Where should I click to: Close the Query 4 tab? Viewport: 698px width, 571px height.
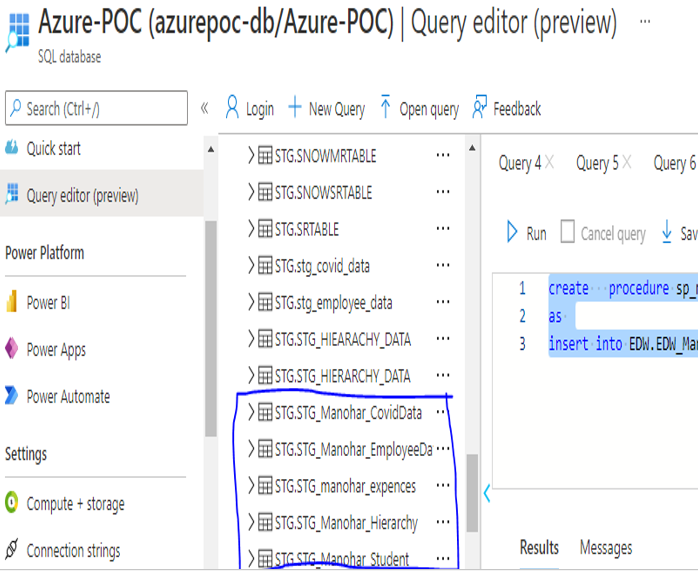point(549,162)
